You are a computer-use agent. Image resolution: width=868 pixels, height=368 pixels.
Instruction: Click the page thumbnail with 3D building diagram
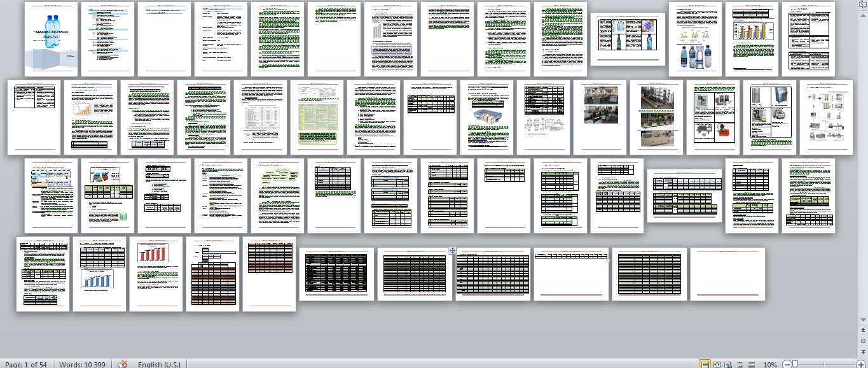click(486, 117)
